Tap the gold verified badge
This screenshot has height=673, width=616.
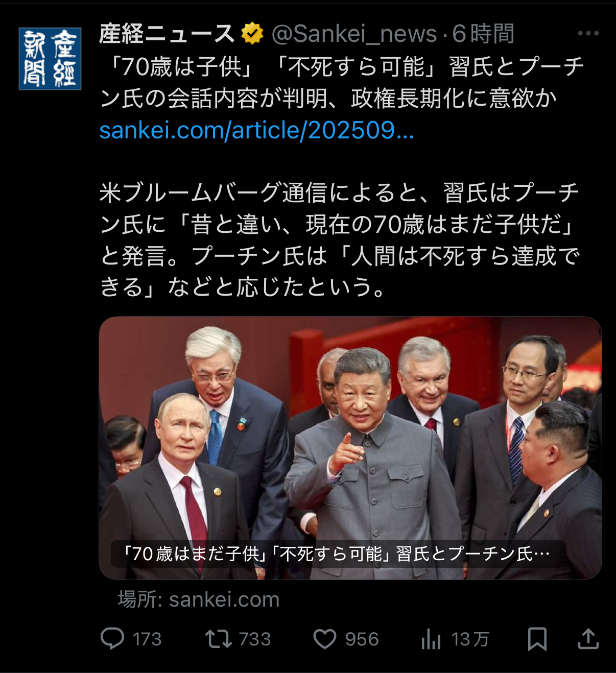pos(252,34)
